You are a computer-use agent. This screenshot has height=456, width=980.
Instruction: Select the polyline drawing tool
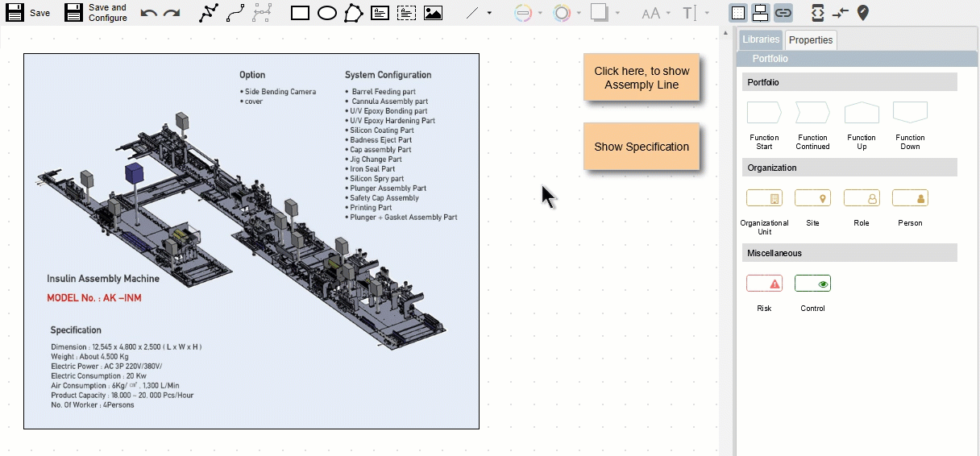(209, 13)
